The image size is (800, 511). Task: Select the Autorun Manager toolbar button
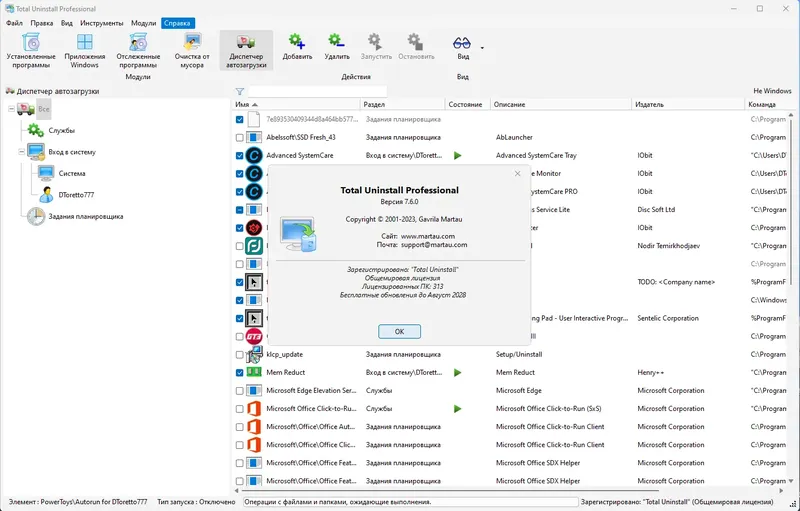[246, 50]
